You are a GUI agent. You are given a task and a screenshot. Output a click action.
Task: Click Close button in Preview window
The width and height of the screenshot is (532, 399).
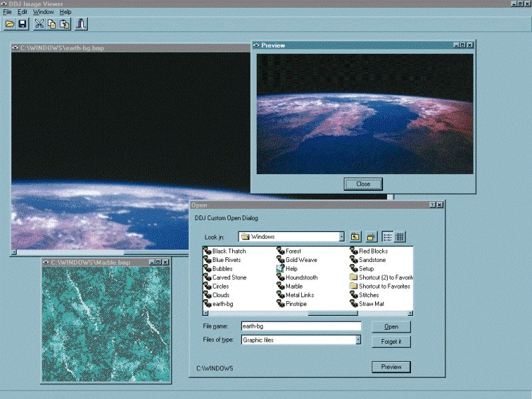[363, 184]
